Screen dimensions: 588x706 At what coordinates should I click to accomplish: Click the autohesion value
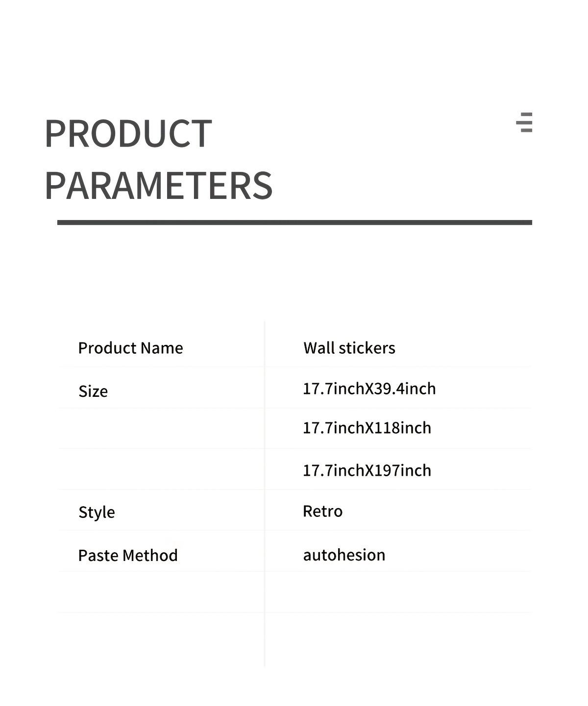pos(344,555)
